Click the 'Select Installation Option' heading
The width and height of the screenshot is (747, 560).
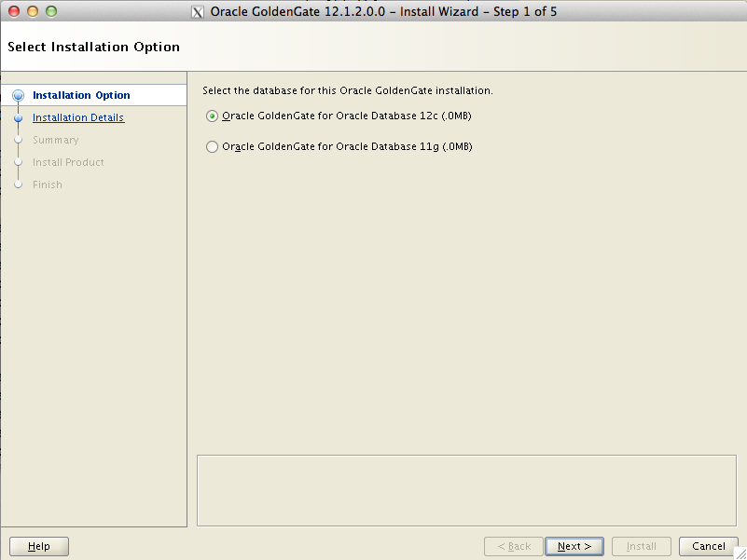pyautogui.click(x=94, y=47)
